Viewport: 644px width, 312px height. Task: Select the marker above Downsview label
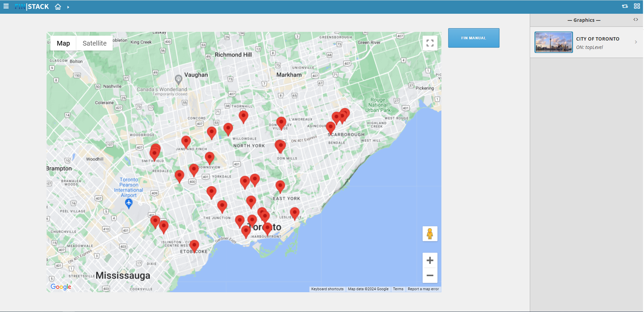pos(210,158)
